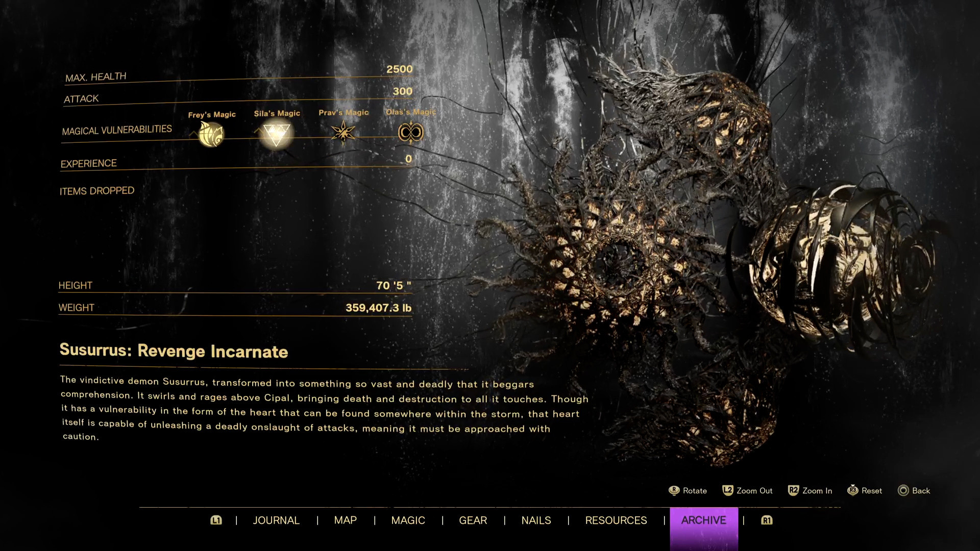Image resolution: width=980 pixels, height=551 pixels.
Task: Click the 'Prav's Magic' label
Action: (x=344, y=112)
